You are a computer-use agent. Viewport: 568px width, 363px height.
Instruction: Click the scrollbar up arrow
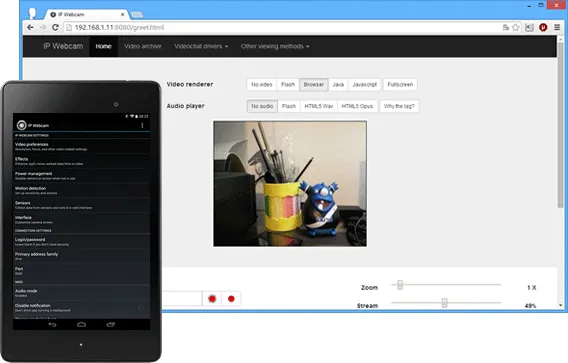[x=560, y=38]
